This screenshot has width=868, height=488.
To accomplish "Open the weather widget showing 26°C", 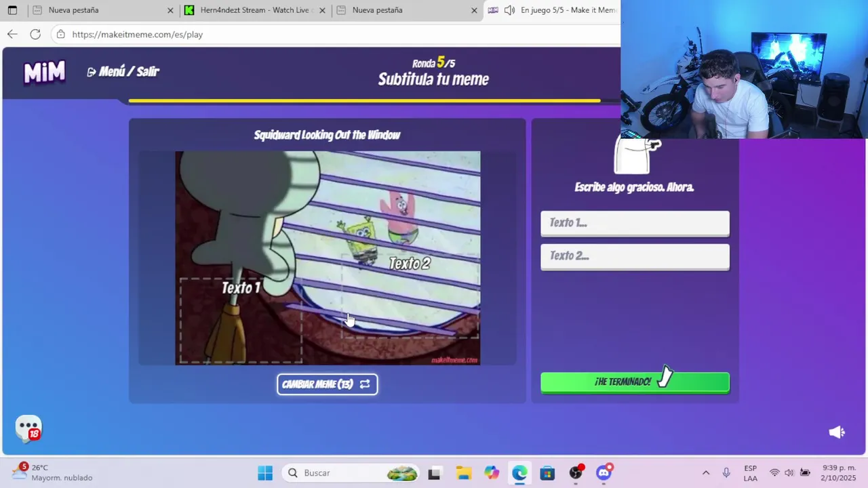I will pos(53,473).
